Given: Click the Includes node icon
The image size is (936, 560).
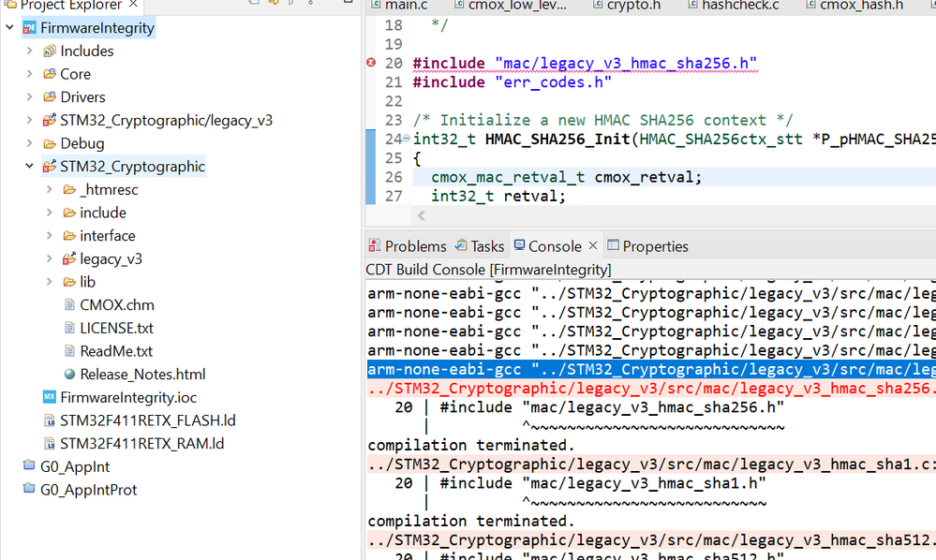Looking at the screenshot, I should point(50,52).
